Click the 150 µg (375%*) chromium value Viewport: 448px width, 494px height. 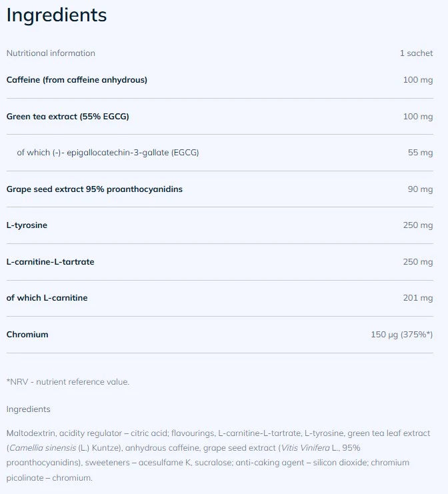(401, 335)
